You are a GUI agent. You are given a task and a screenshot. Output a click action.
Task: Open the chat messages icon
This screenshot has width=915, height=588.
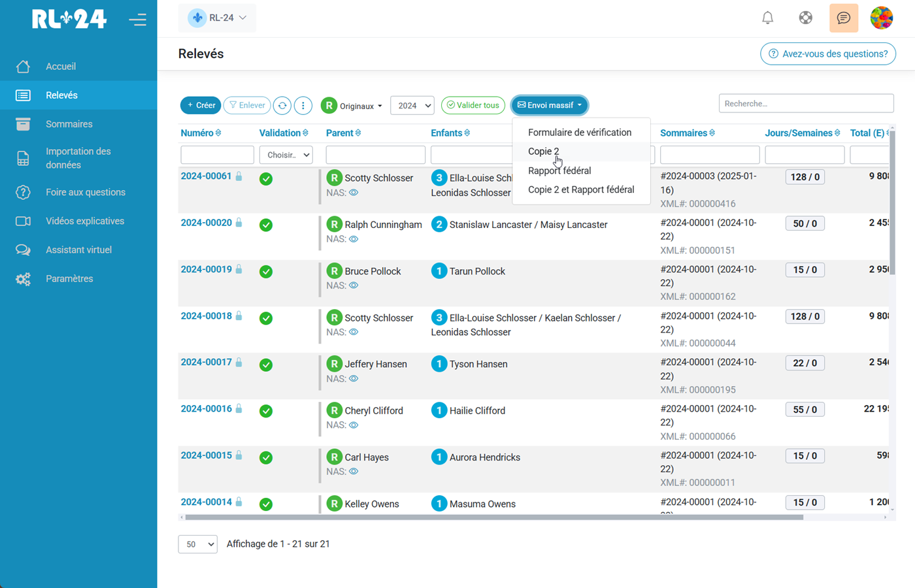(844, 18)
